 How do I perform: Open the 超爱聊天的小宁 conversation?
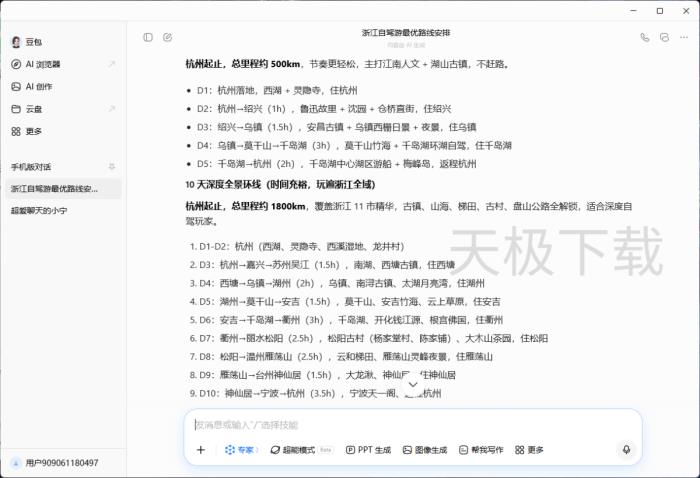[x=40, y=211]
